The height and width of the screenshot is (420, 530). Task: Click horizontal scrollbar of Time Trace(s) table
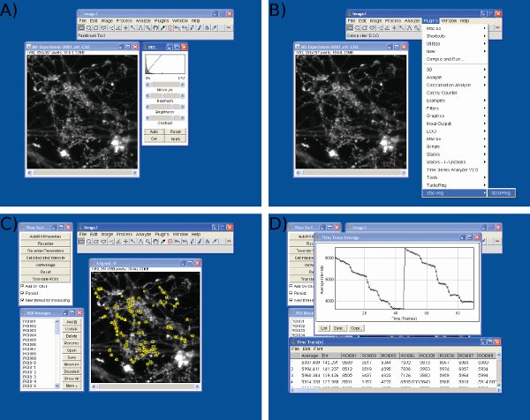(x=394, y=390)
